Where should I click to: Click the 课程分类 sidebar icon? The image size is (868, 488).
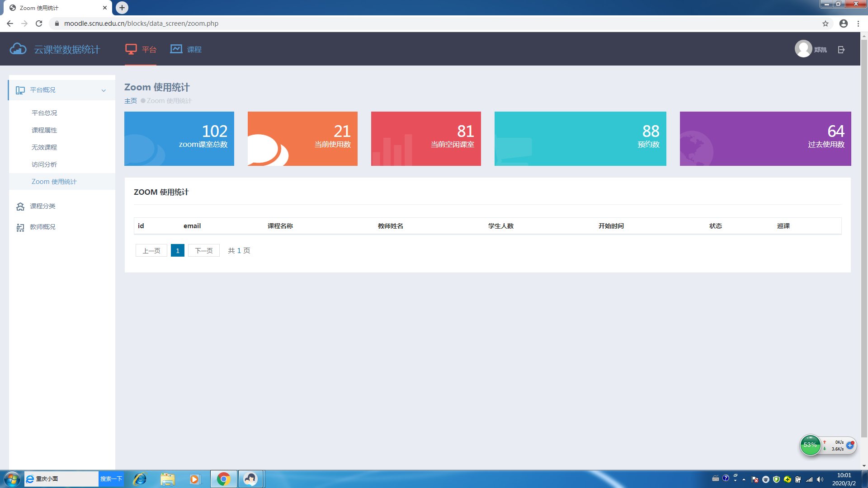point(20,206)
